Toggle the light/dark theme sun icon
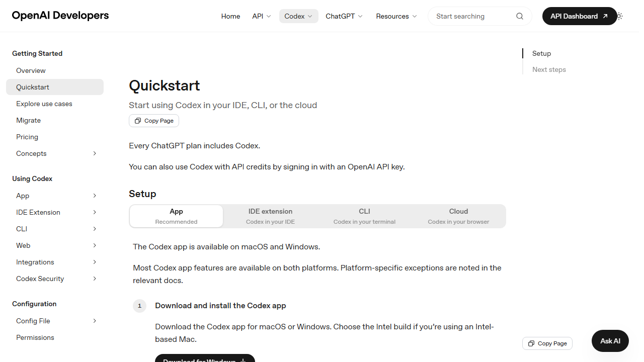Viewport: 644px width, 362px height. 619,16
